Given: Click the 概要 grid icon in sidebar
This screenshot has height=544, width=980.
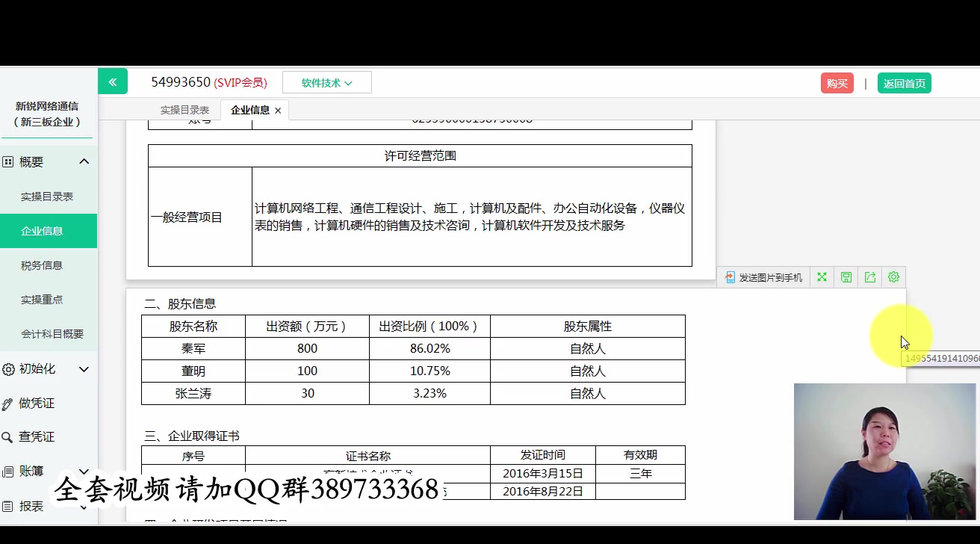Looking at the screenshot, I should (x=9, y=161).
